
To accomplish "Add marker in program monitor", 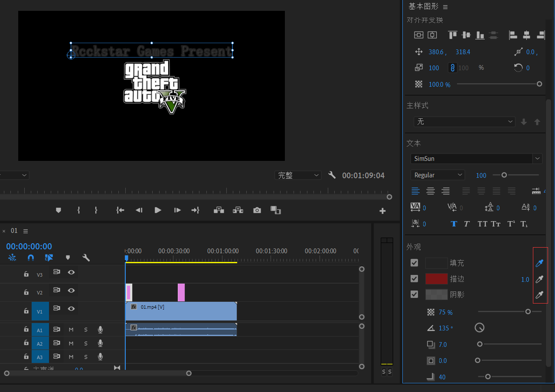I will tap(59, 210).
